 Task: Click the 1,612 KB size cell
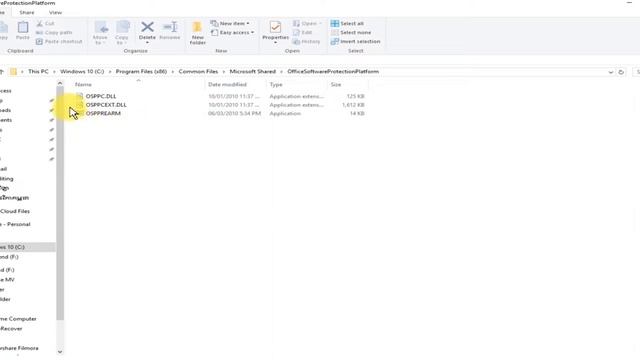coord(353,105)
